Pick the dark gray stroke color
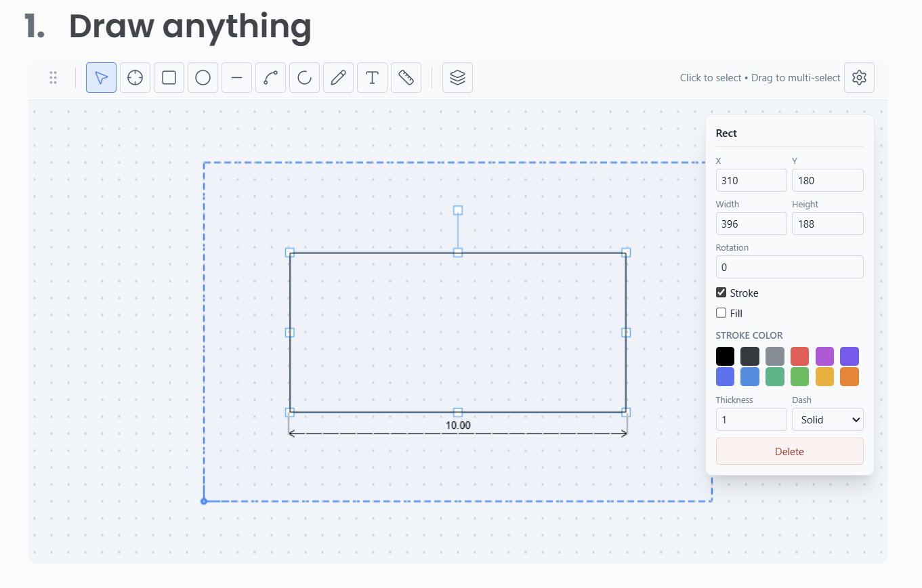922x588 pixels. click(750, 356)
